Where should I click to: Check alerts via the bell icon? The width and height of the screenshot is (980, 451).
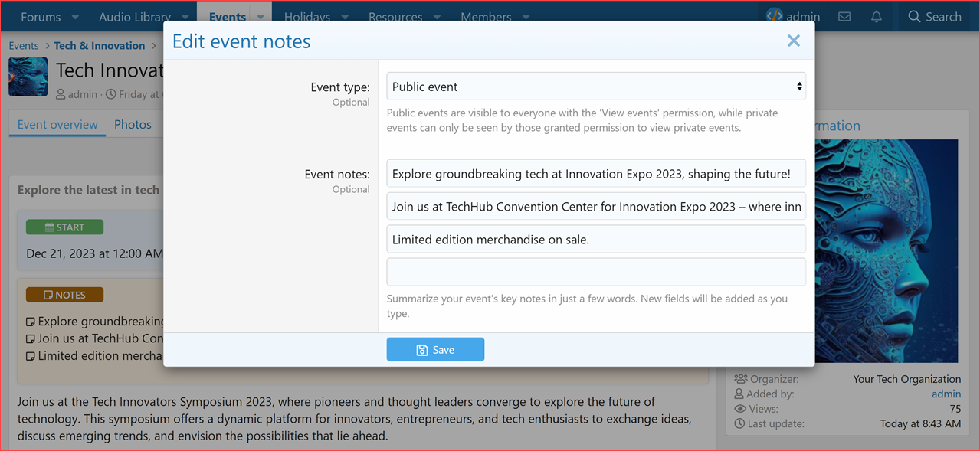[x=876, y=16]
